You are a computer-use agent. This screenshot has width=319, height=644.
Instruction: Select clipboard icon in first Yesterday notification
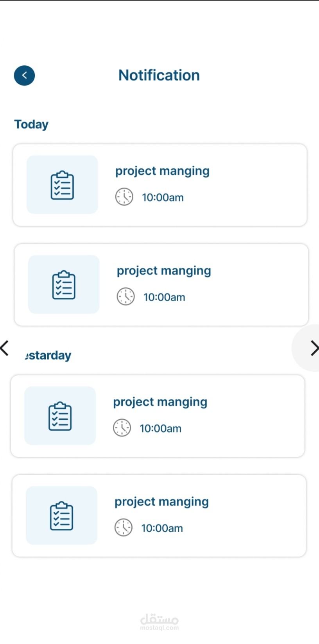pyautogui.click(x=60, y=416)
